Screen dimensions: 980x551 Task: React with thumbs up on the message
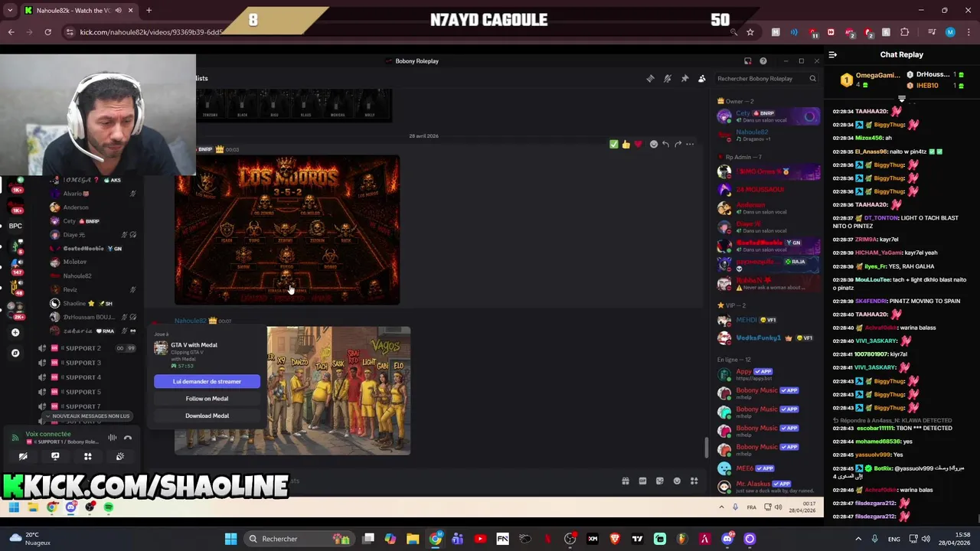pyautogui.click(x=626, y=144)
